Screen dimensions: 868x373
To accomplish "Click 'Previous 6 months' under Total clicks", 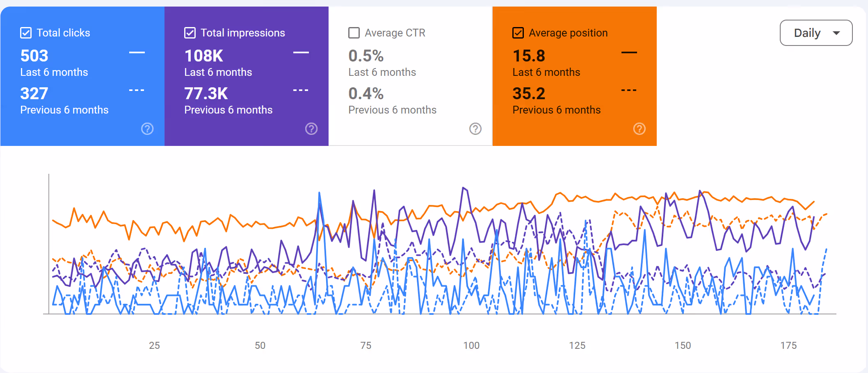I will coord(64,110).
